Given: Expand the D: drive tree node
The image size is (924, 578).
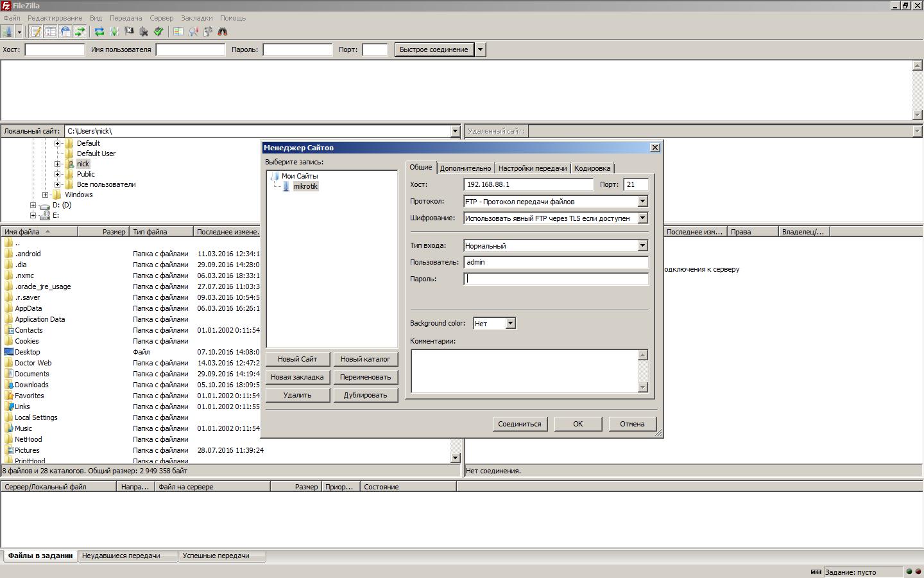Looking at the screenshot, I should pyautogui.click(x=33, y=205).
